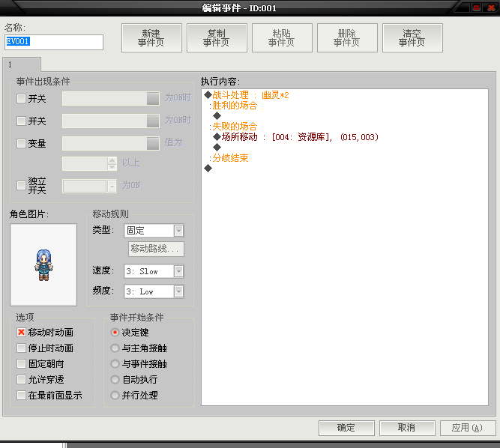Click the 角色图片 character sprite preview
Screen dimensions: 500x448
pos(43,264)
